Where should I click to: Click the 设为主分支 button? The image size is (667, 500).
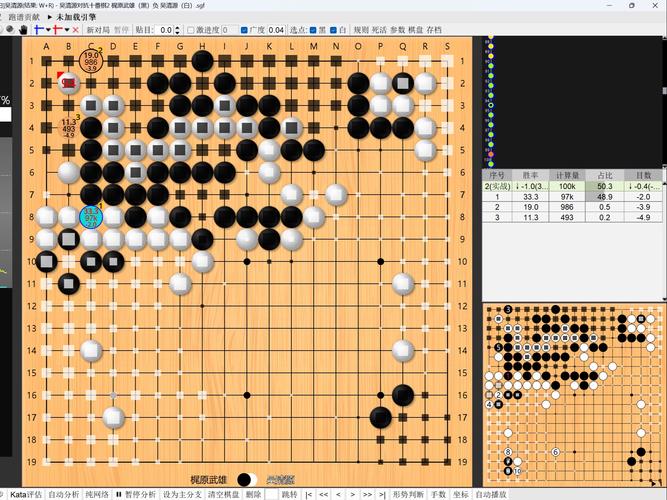[182, 494]
